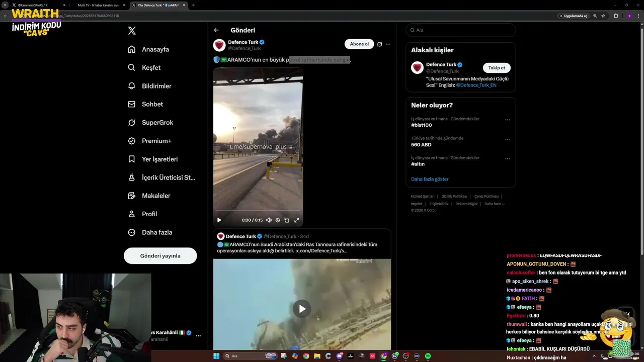Open Reklam bilgisi footer link
This screenshot has height=362, width=644.
tap(466, 204)
